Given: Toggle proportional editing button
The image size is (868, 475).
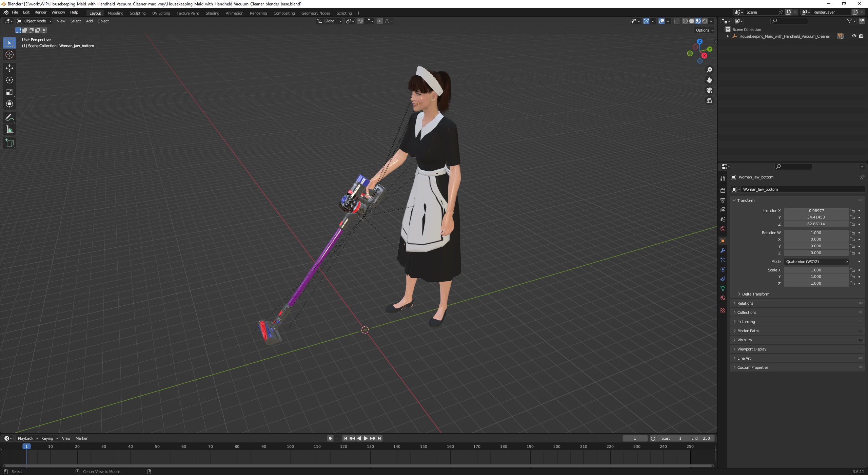Looking at the screenshot, I should coord(380,21).
